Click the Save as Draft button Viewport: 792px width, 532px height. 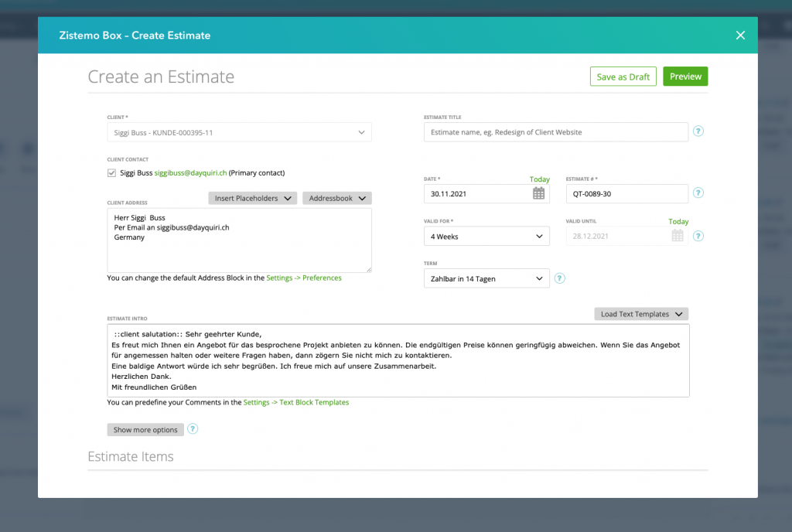coord(623,77)
